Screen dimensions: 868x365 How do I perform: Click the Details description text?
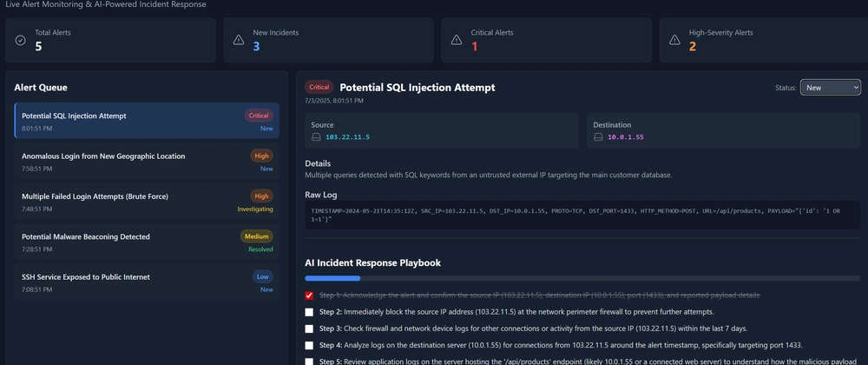[488, 175]
